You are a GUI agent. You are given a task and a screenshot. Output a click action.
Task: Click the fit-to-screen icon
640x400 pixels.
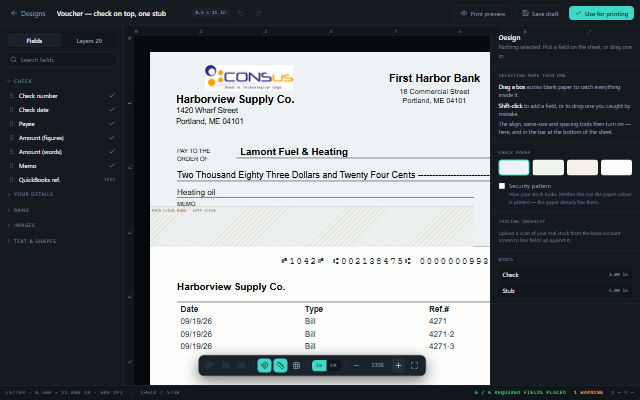[x=415, y=365]
